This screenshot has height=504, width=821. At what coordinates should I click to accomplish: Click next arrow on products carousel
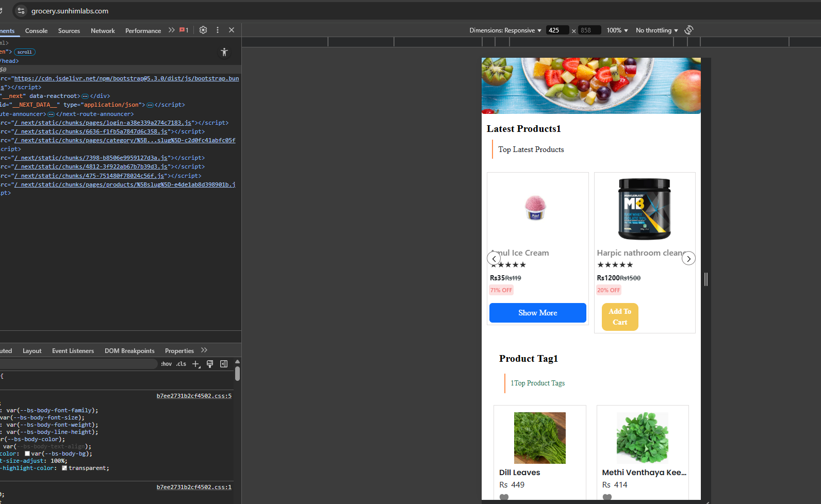[x=688, y=258]
